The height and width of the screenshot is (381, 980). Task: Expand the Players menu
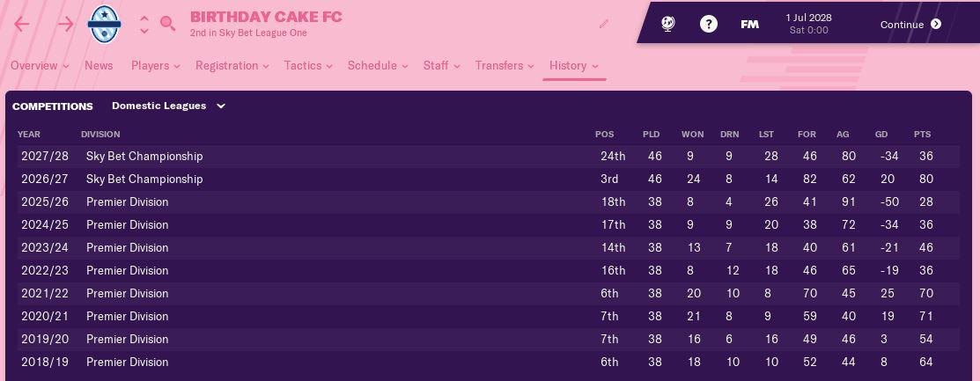coord(155,66)
